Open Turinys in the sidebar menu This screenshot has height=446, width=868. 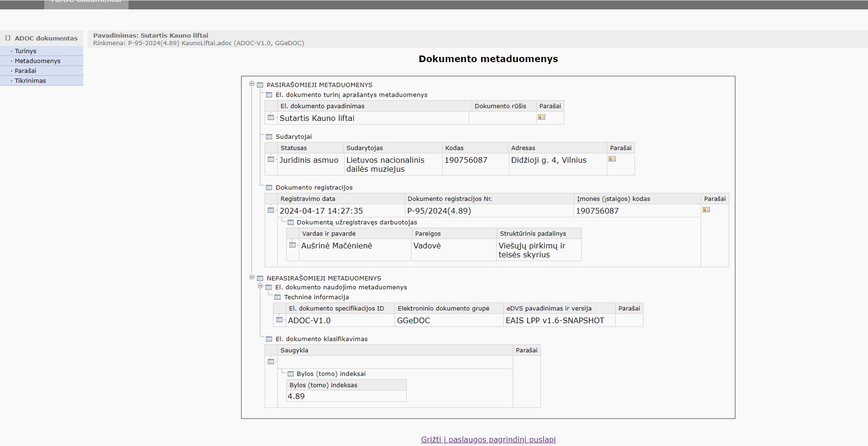[x=25, y=51]
